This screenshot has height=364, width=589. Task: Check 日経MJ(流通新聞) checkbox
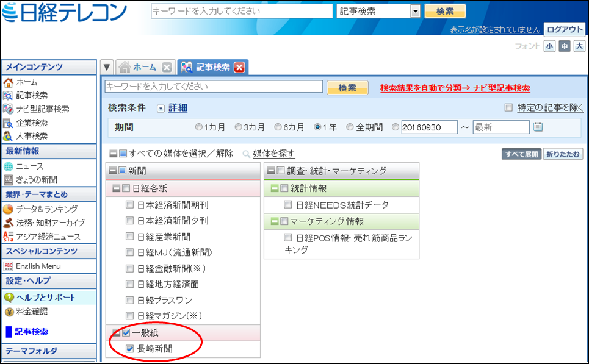(x=129, y=252)
